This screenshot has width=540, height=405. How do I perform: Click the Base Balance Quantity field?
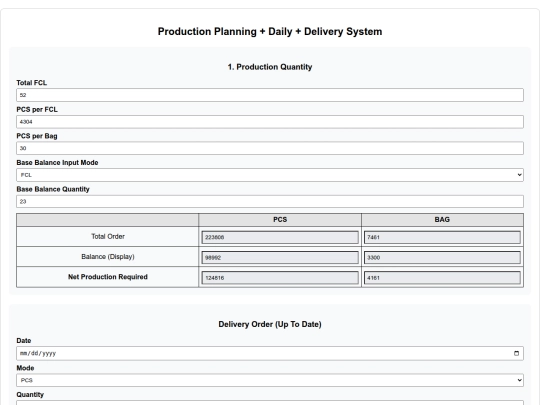pyautogui.click(x=270, y=201)
